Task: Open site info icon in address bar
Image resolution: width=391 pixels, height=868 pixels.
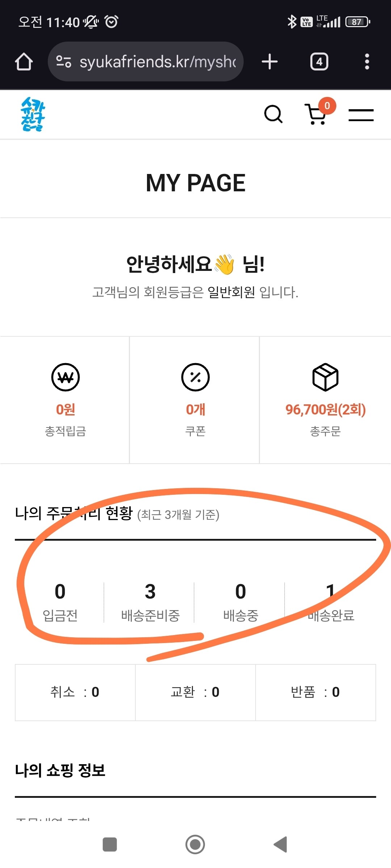Action: [x=64, y=61]
